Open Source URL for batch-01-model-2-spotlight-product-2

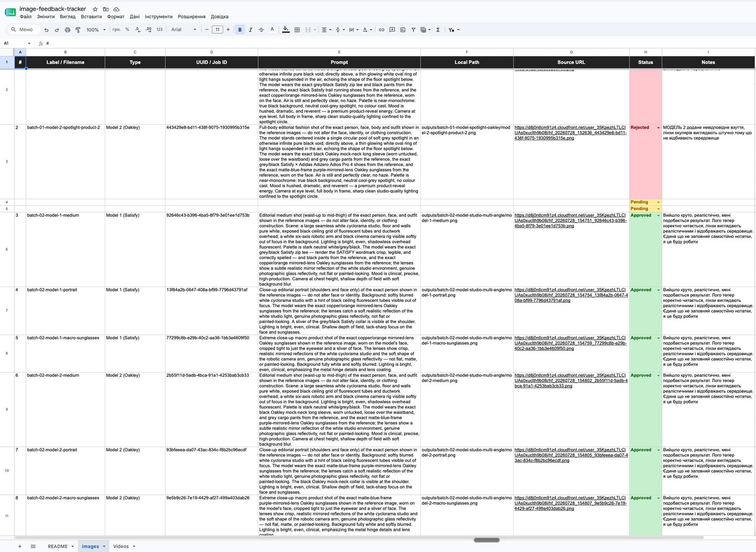[x=570, y=133]
